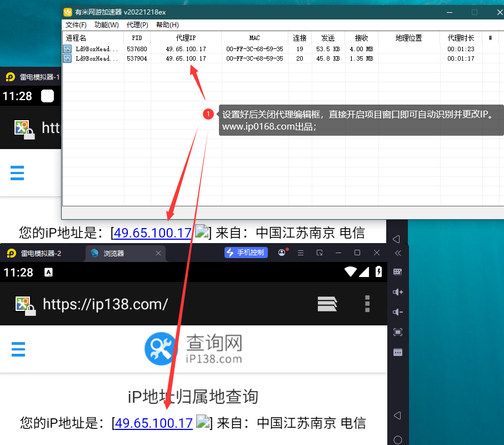Image resolution: width=504 pixels, height=445 pixels.
Task: Open 雷电模拟器-2 title bar hamburger menu
Action: [x=301, y=253]
